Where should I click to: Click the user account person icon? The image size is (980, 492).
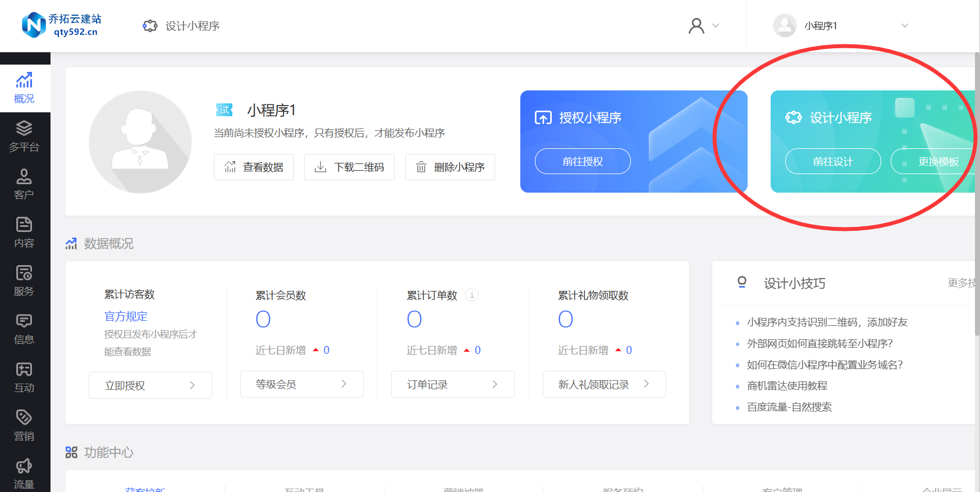tap(697, 26)
